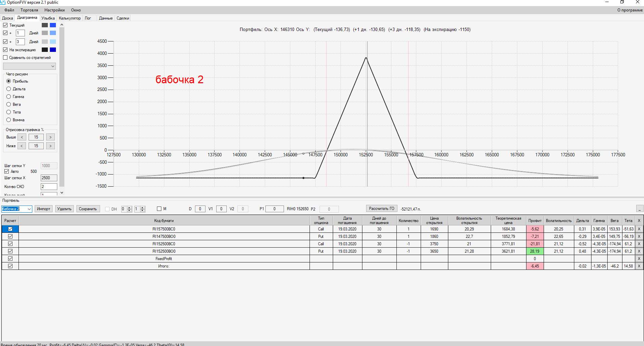Click the Рассчитать ГО button

pos(382,209)
